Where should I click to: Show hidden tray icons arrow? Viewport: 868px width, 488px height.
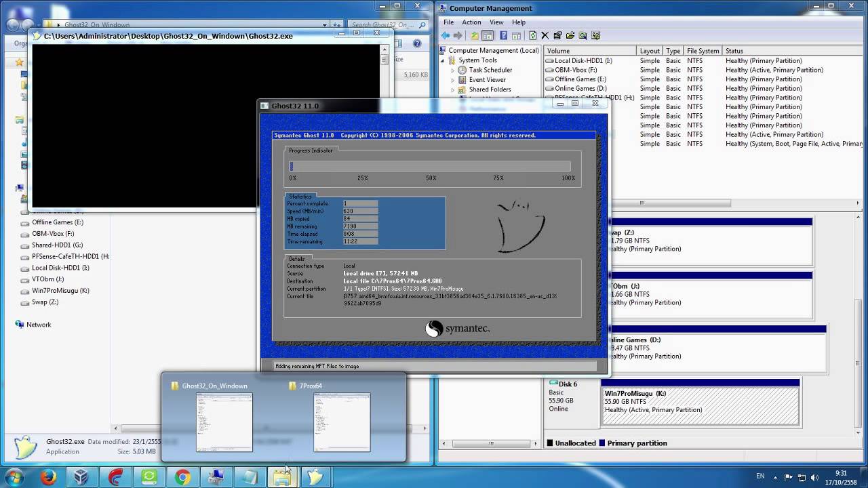click(776, 477)
